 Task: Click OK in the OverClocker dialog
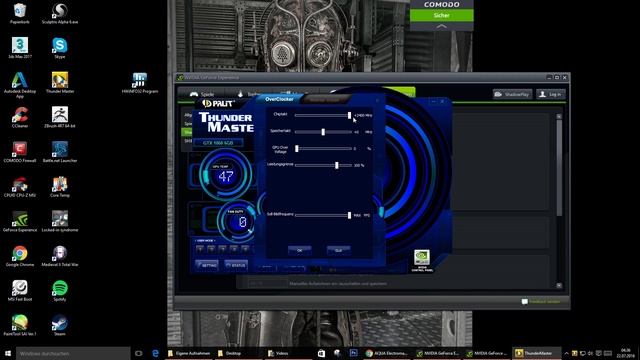(x=300, y=250)
